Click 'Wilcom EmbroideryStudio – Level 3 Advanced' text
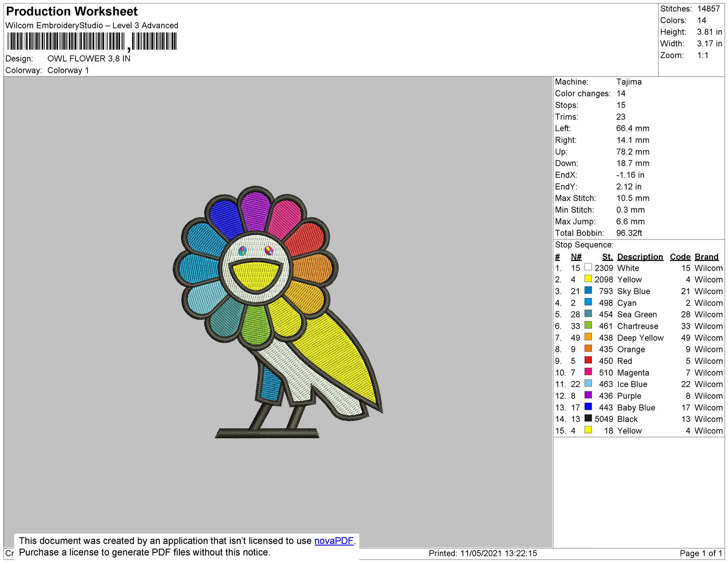 coord(92,25)
